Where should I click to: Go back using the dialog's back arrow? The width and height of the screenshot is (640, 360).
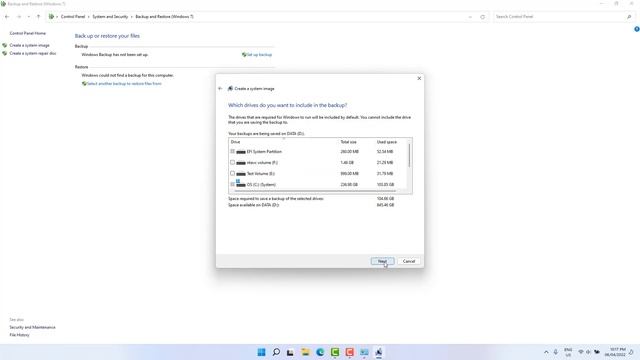220,89
